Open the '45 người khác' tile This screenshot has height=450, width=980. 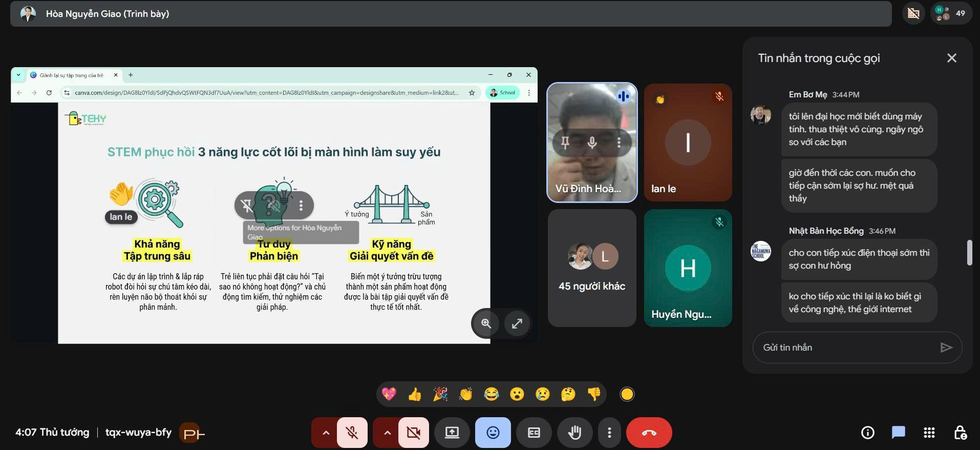[x=592, y=268]
